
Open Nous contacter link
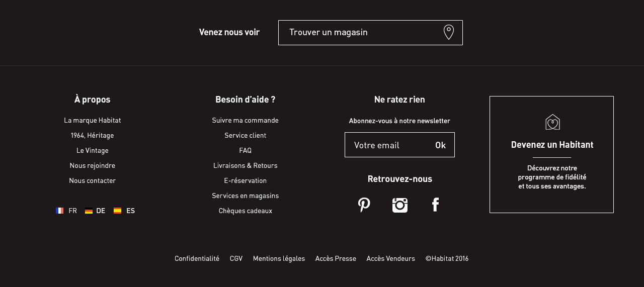point(93,181)
